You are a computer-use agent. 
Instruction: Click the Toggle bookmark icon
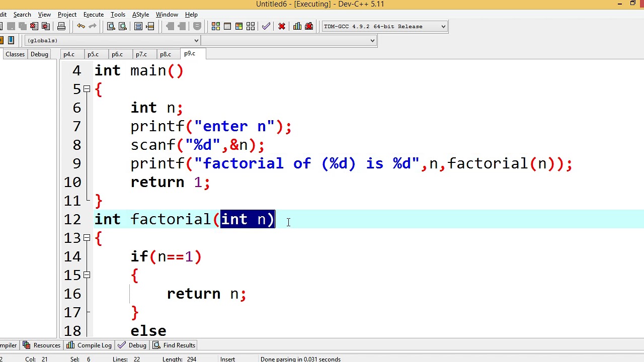[197, 26]
